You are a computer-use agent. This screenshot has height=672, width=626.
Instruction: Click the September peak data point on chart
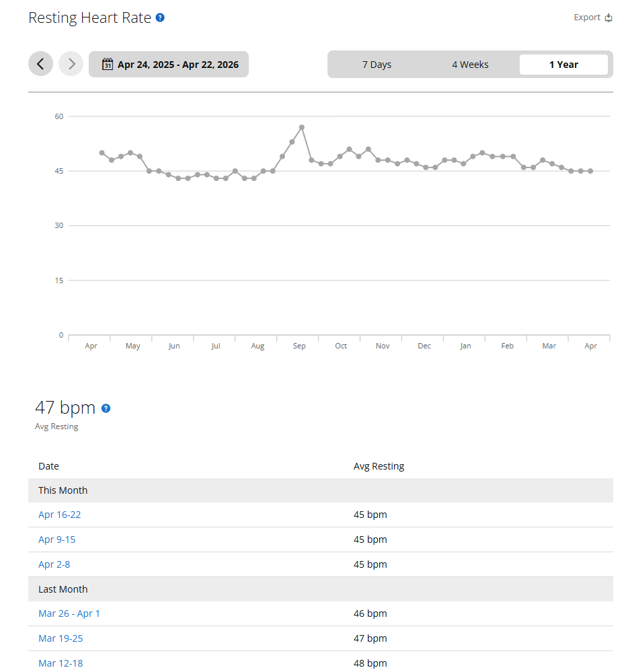pos(302,127)
